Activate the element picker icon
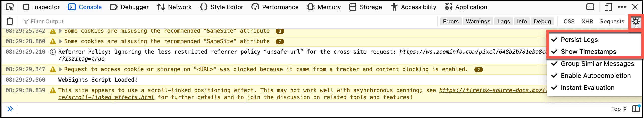This screenshot has width=644, height=118. pos(10,7)
